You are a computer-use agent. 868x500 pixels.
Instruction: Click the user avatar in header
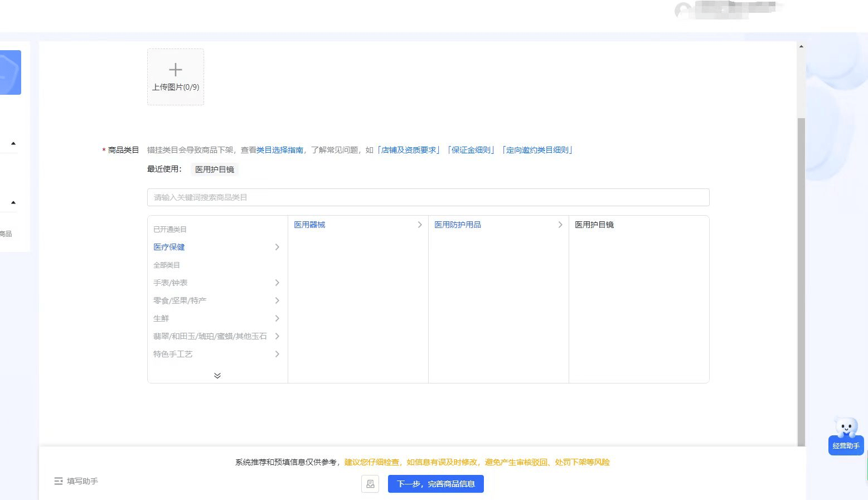[x=682, y=11]
